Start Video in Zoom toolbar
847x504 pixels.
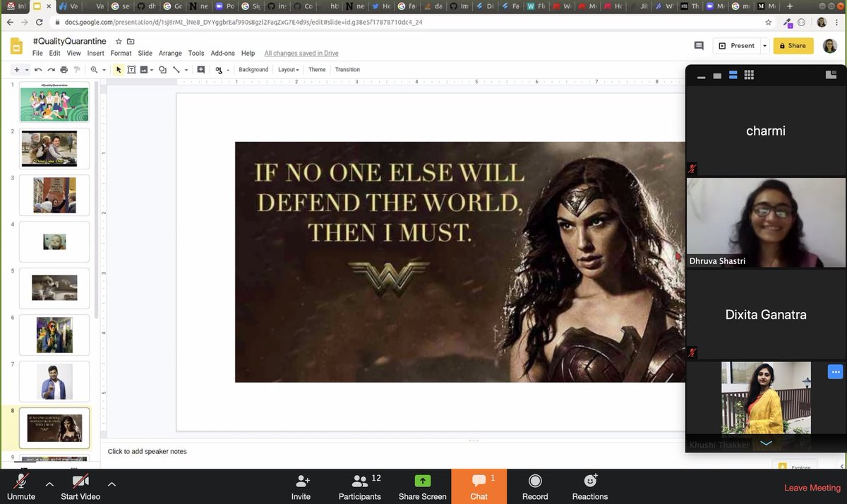(80, 486)
